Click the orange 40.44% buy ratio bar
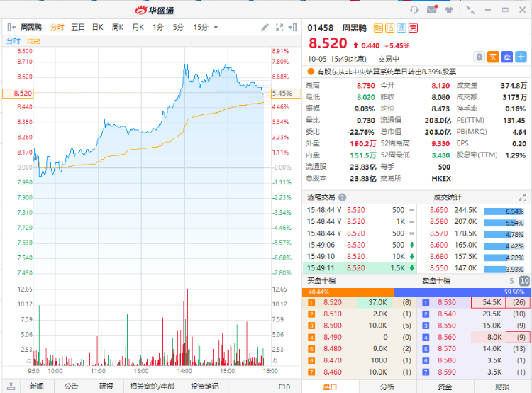The image size is (532, 393). (348, 292)
